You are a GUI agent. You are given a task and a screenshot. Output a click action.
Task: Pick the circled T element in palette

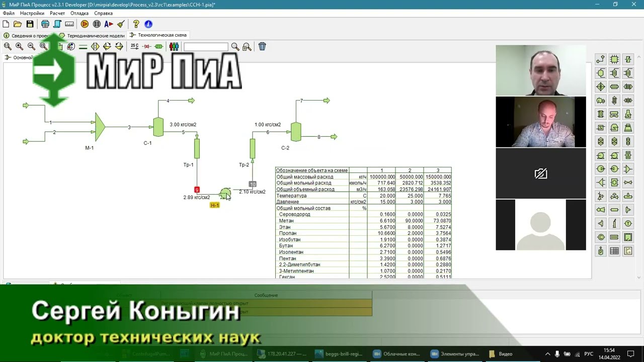[628, 223]
